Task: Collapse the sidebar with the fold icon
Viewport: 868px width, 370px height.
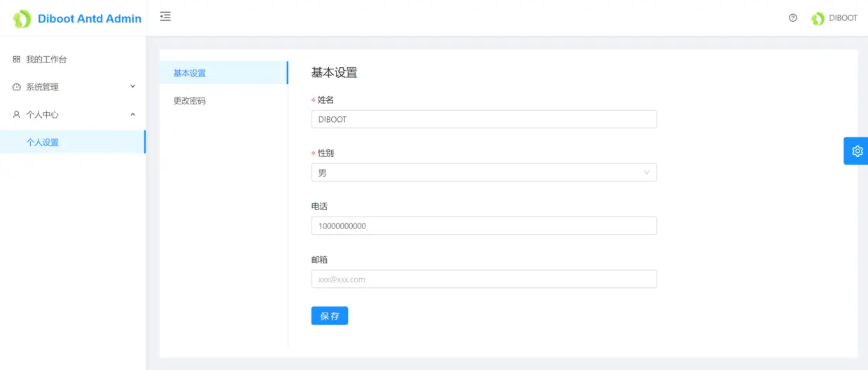Action: click(x=165, y=16)
